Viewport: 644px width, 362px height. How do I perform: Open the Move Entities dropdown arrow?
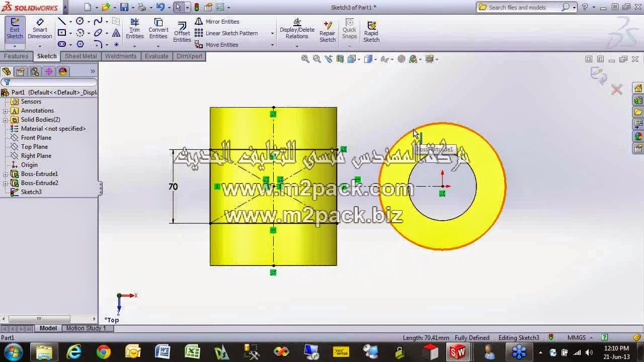272,45
